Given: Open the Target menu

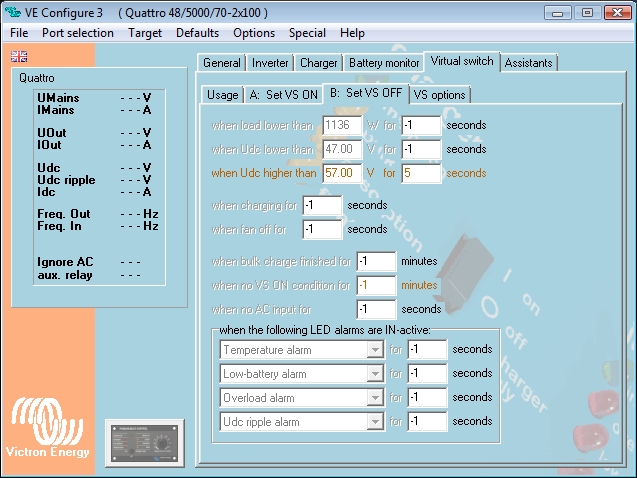Looking at the screenshot, I should click(x=145, y=33).
